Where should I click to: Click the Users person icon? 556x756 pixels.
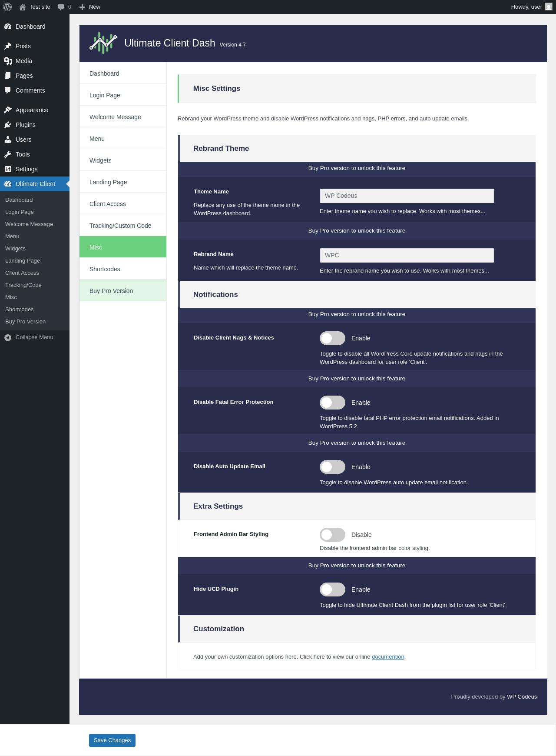[x=8, y=140]
